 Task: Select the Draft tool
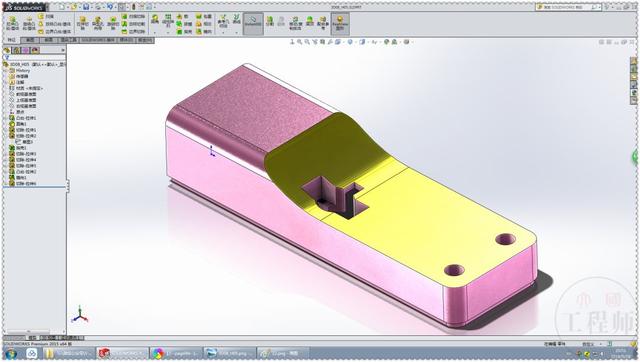[183, 24]
